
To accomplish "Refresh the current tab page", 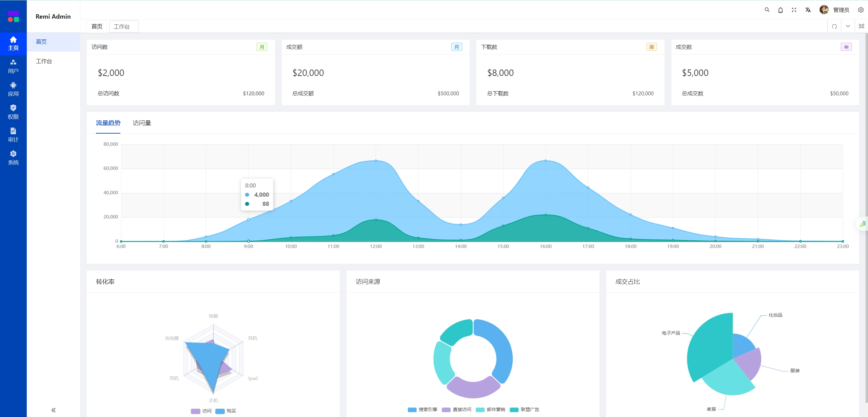I will (834, 26).
